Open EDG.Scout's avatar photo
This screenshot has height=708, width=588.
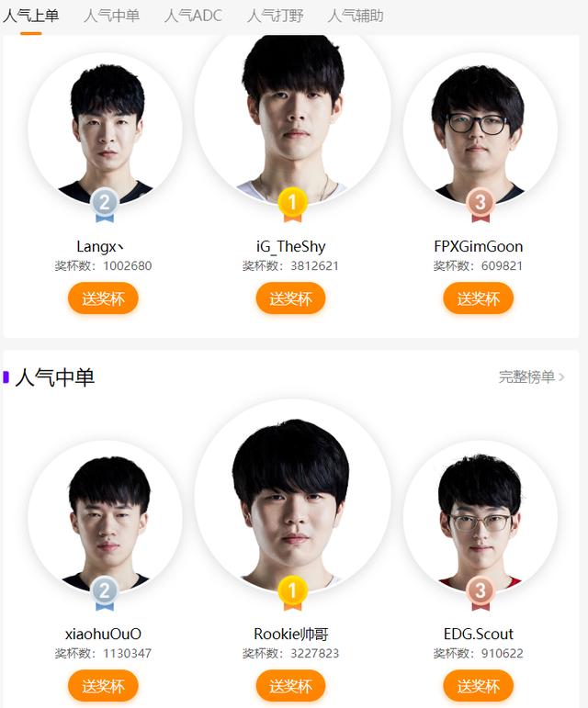click(x=481, y=517)
